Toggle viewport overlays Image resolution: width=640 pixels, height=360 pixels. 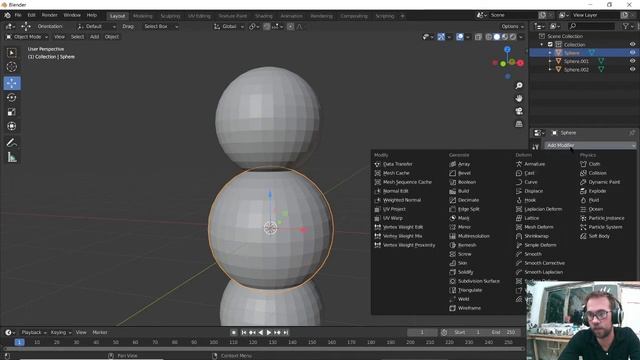coord(460,37)
